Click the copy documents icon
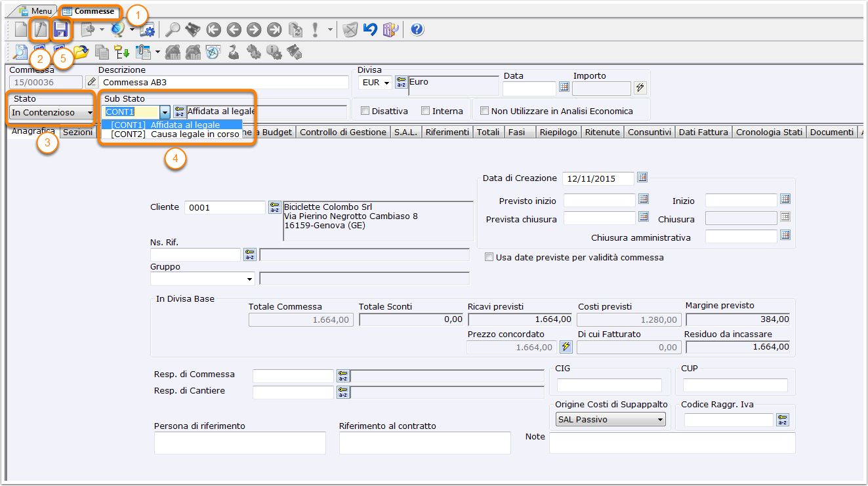Viewport: 868px width, 486px height. (x=102, y=52)
